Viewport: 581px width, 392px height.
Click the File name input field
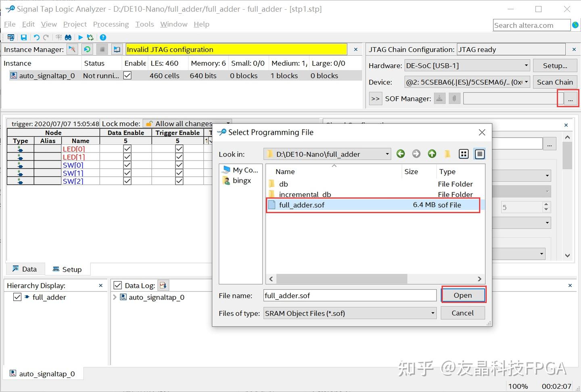(349, 295)
